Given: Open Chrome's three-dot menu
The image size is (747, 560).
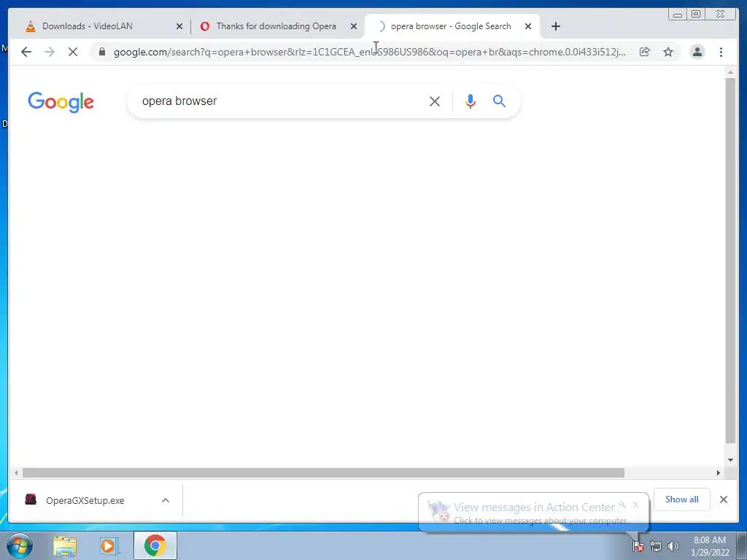Looking at the screenshot, I should pyautogui.click(x=721, y=52).
